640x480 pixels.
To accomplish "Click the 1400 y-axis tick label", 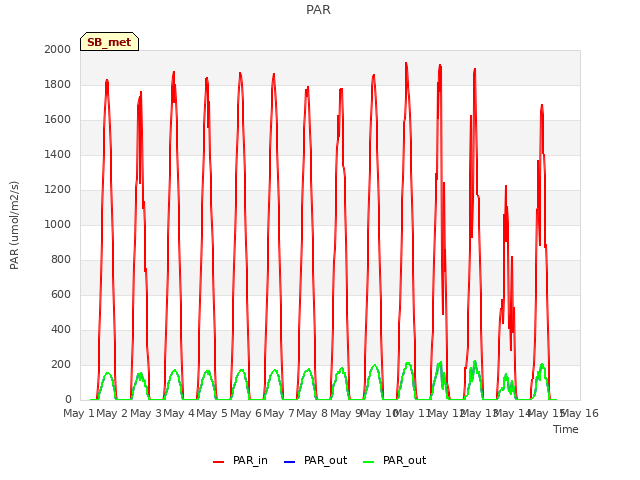I will point(58,154).
